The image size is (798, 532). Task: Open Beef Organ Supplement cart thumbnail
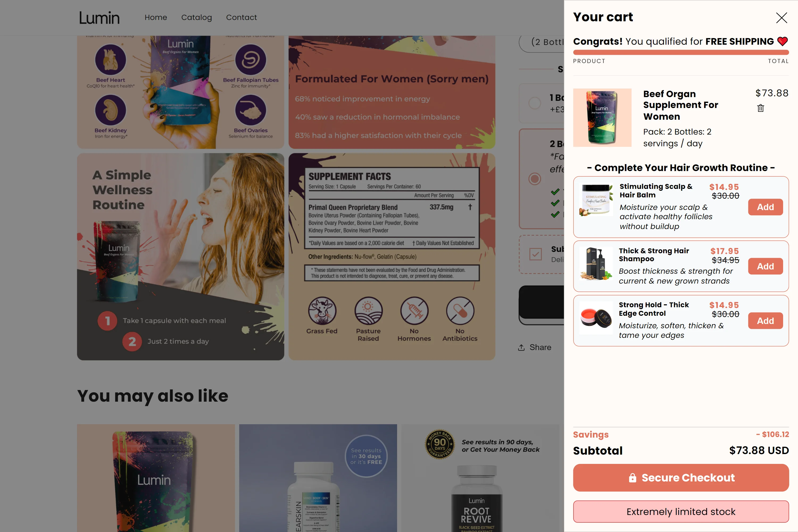coord(602,118)
